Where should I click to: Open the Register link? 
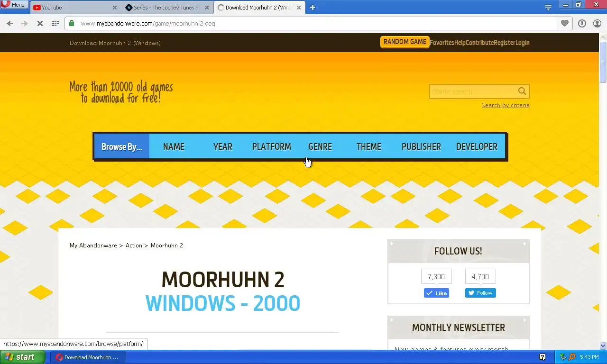pos(505,43)
